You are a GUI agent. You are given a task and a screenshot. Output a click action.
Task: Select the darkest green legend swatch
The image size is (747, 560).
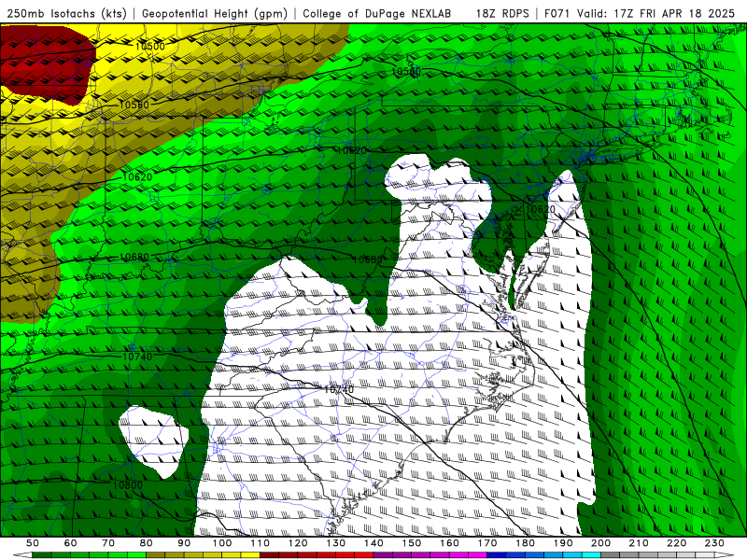[42, 555]
